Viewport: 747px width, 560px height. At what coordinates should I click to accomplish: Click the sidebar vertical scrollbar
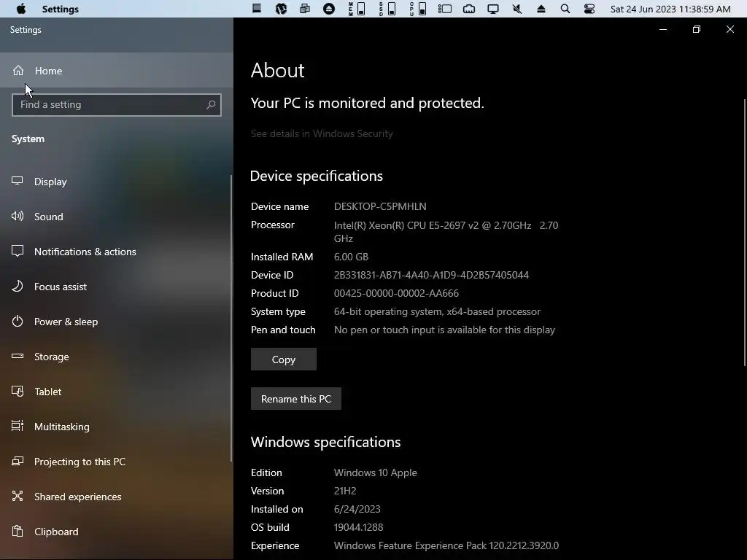231,318
